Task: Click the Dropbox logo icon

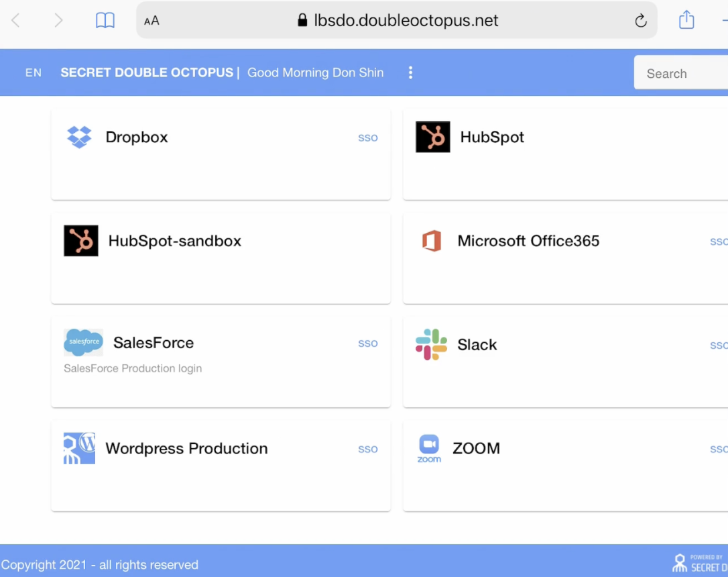Action: pos(79,137)
